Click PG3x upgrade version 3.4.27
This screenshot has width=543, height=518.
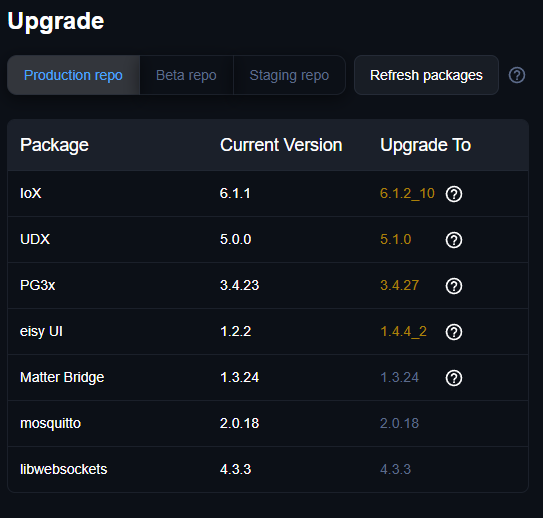pyautogui.click(x=400, y=286)
